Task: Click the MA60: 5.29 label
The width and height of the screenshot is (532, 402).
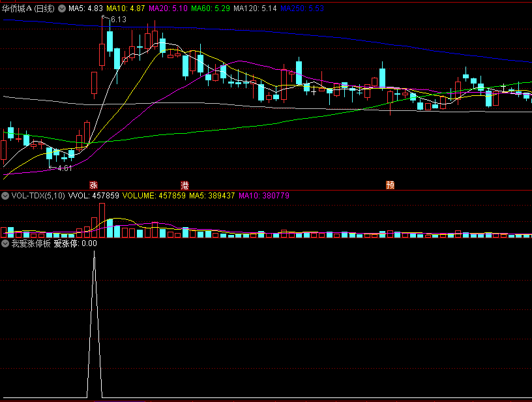Action: tap(211, 8)
